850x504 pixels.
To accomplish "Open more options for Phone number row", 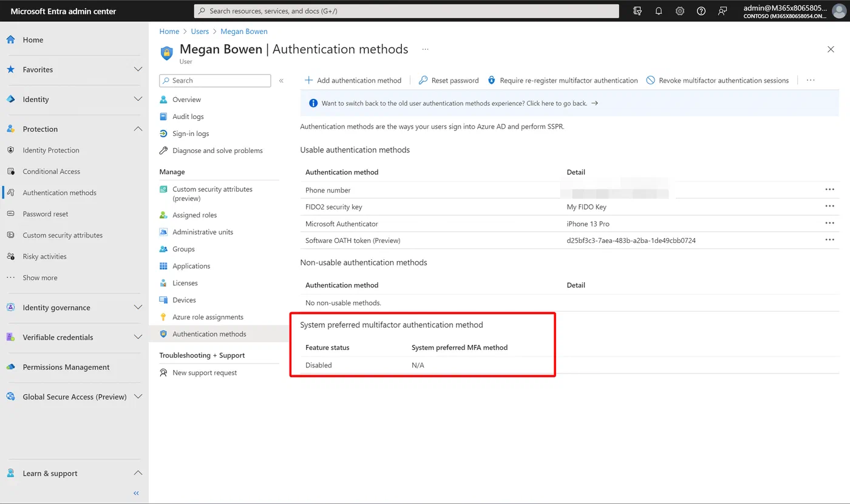I will coord(829,189).
